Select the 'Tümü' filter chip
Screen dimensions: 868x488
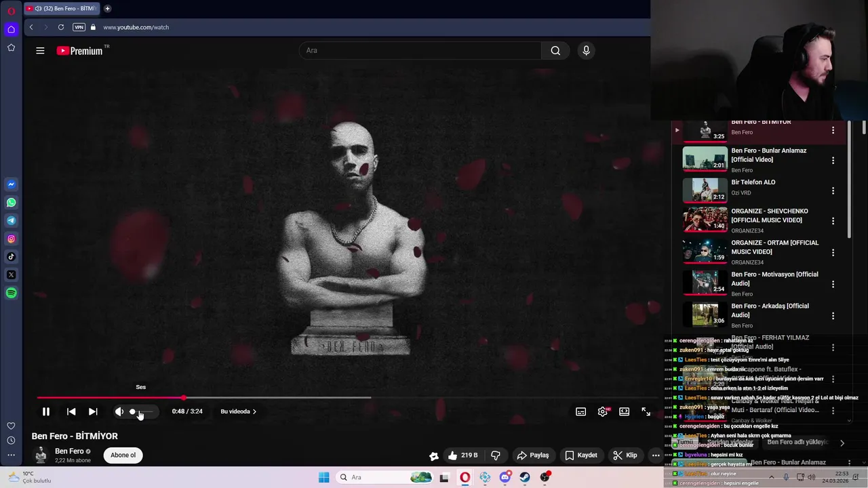pos(686,442)
